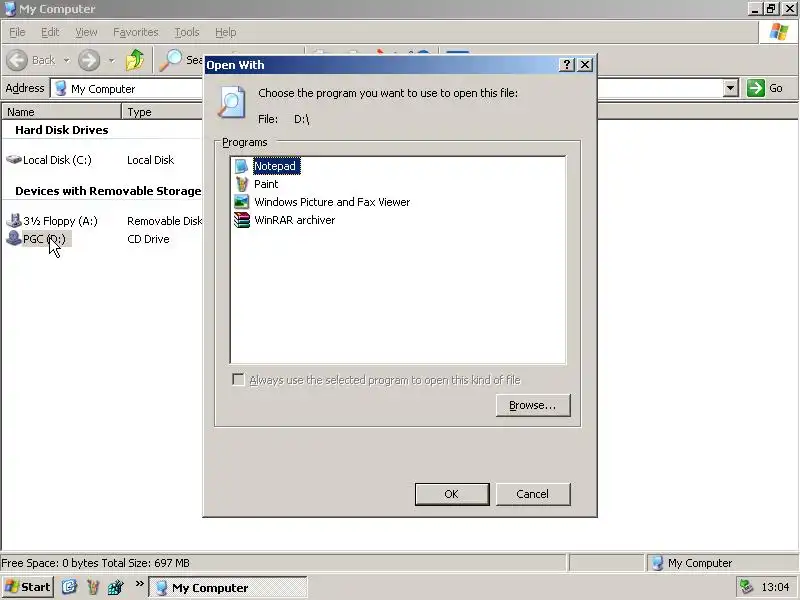Open the Browse... dialog

coord(533,405)
